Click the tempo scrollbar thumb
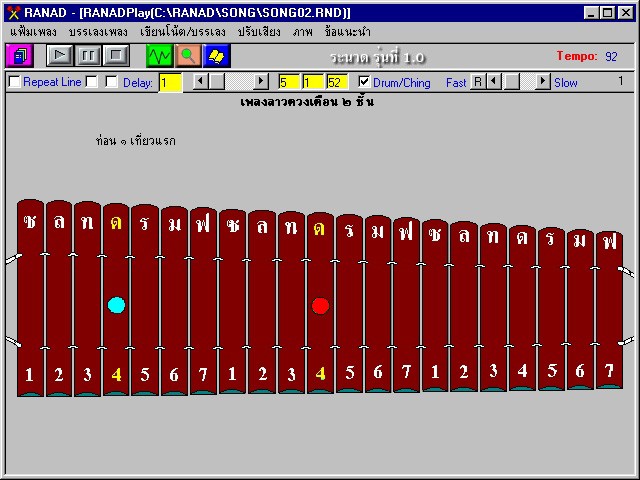The width and height of the screenshot is (640, 480). (x=511, y=82)
